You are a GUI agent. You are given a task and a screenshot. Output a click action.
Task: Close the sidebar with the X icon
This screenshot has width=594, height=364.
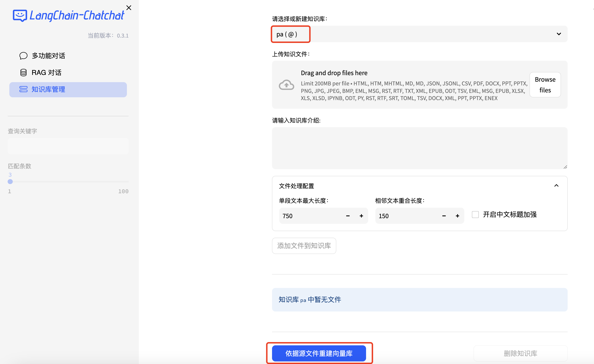129,8
